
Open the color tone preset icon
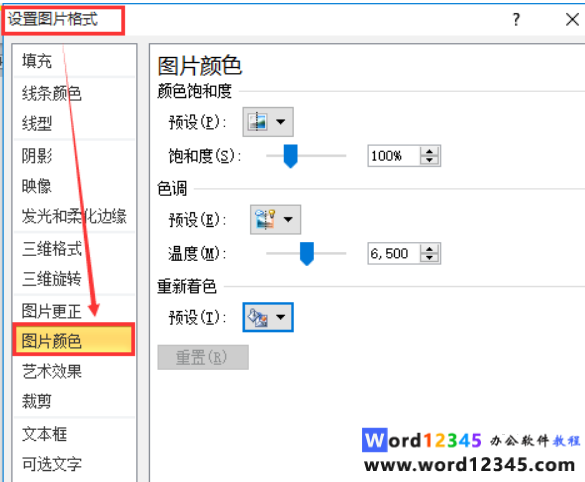(x=265, y=219)
